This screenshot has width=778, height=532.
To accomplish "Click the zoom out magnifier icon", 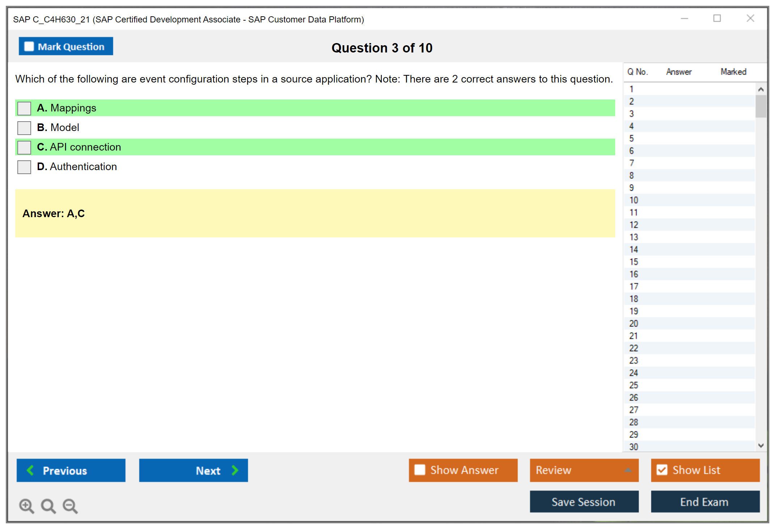I will [70, 506].
